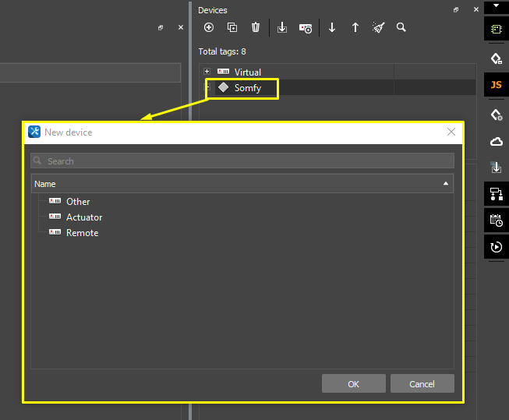
Task: Select Actuator in the device list
Action: pyautogui.click(x=83, y=217)
